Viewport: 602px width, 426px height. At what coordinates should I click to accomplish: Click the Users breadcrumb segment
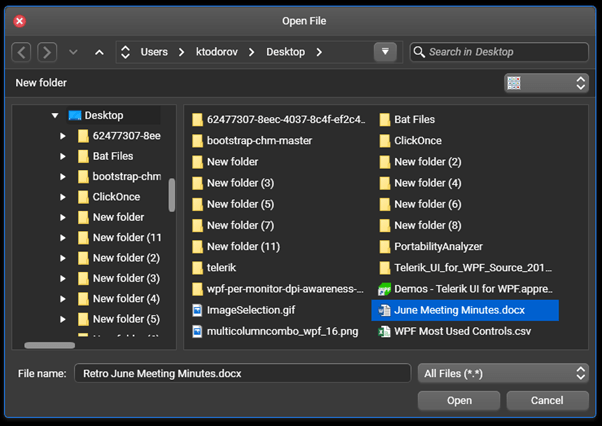(x=154, y=52)
